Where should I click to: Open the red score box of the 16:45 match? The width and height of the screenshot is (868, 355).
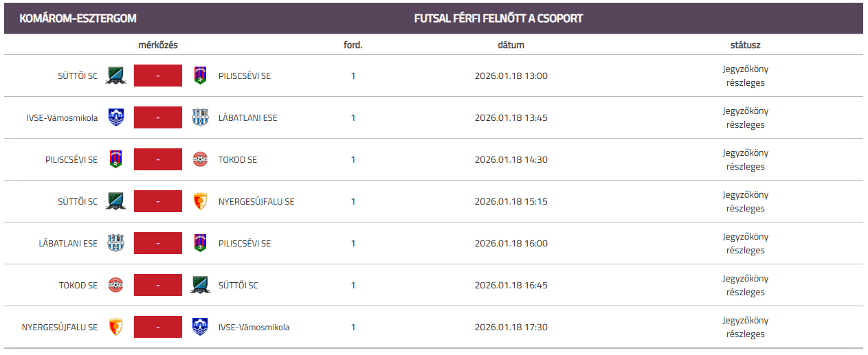tap(158, 285)
